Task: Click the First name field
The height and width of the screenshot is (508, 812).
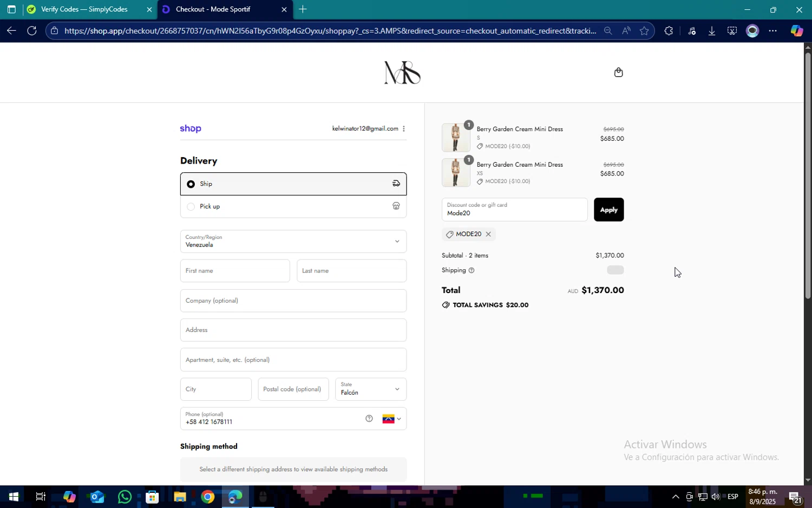Action: point(235,271)
